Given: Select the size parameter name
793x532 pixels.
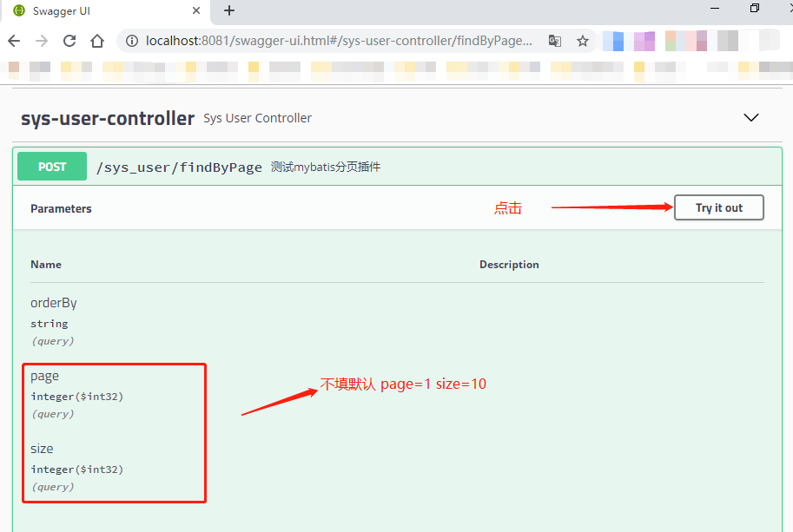Looking at the screenshot, I should pyautogui.click(x=42, y=449).
